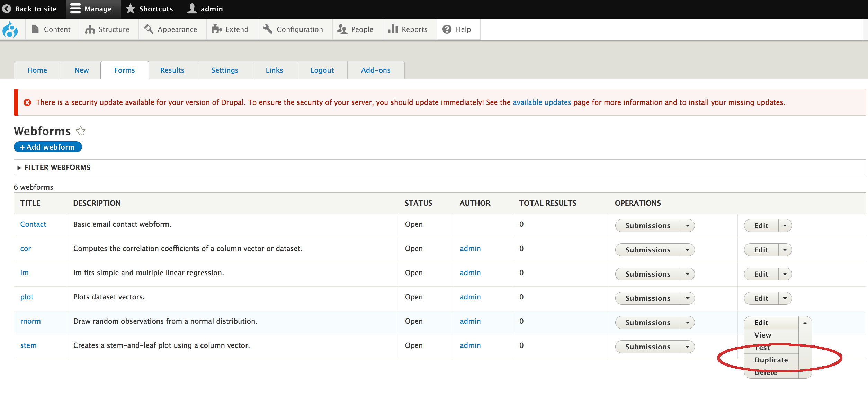Open the Settings tab
The image size is (868, 395).
[x=225, y=70]
